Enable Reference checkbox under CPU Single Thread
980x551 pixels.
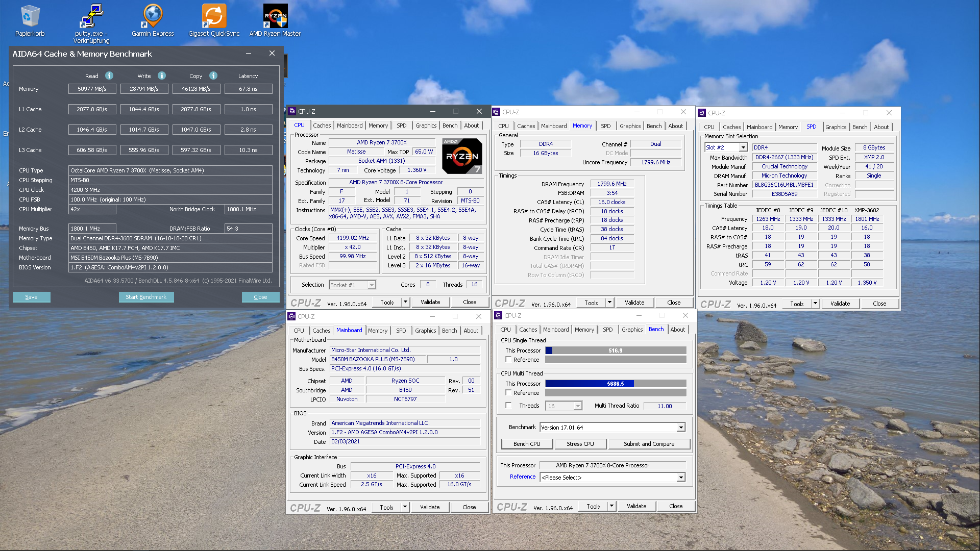point(508,359)
